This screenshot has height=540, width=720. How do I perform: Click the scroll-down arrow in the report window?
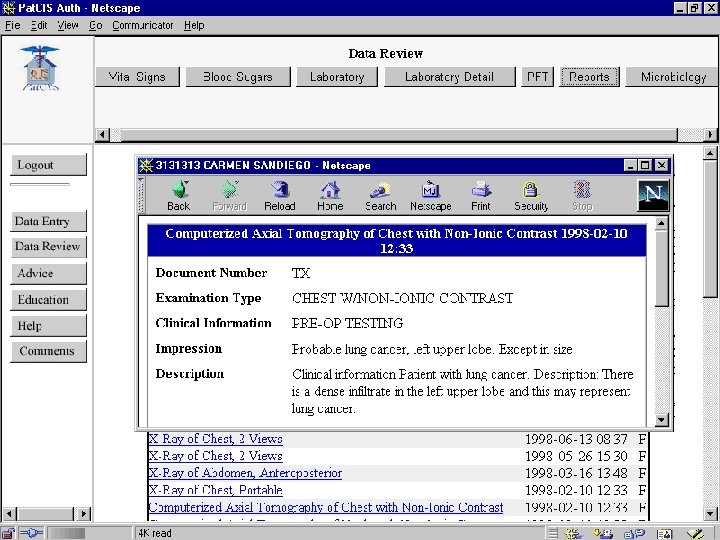pos(662,420)
